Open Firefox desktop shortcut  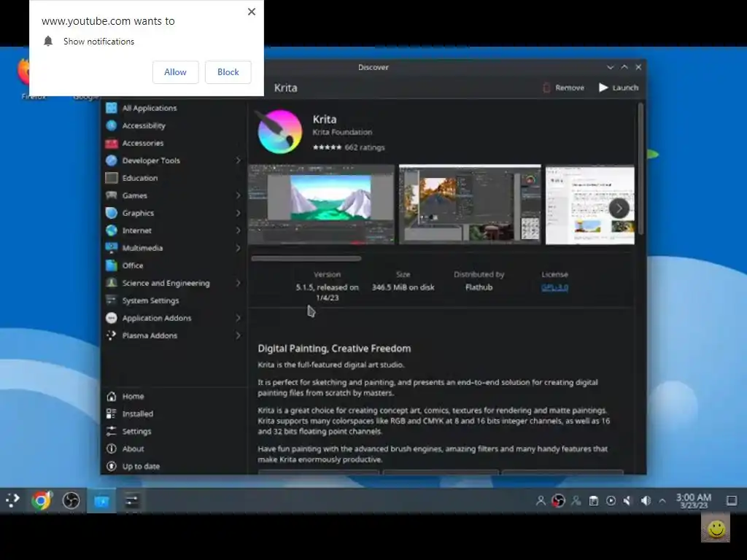[x=24, y=79]
